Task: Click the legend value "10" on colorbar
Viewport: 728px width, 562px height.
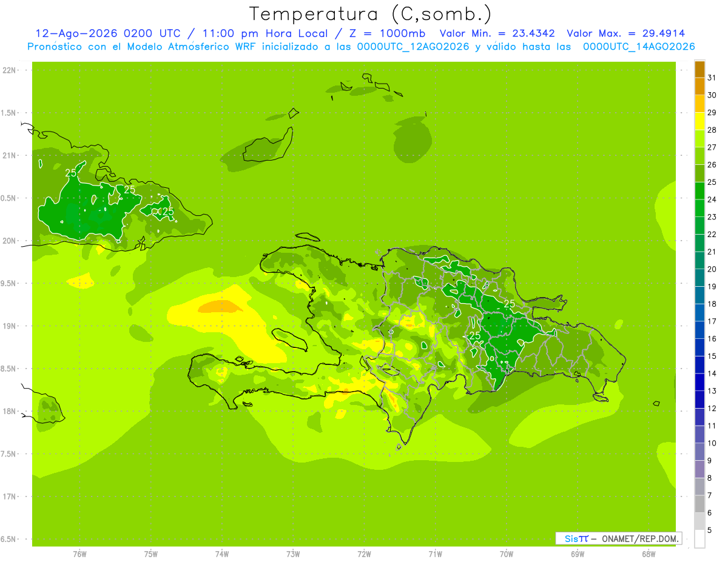Action: point(712,443)
